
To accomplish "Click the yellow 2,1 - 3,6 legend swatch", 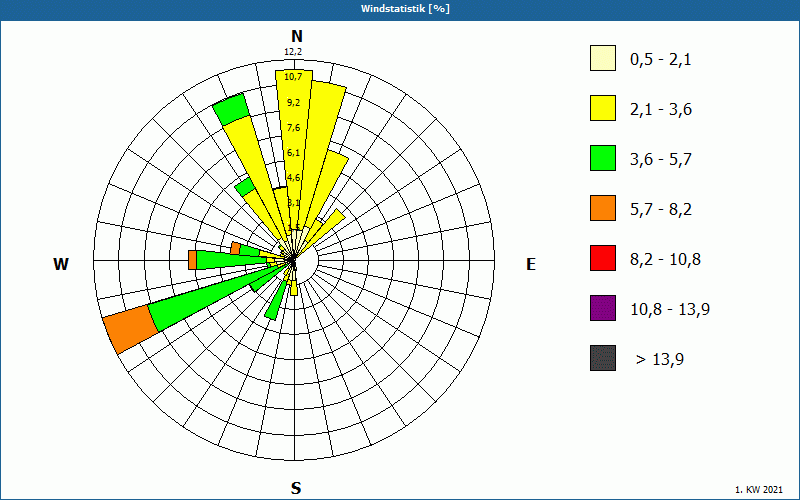I will point(603,108).
